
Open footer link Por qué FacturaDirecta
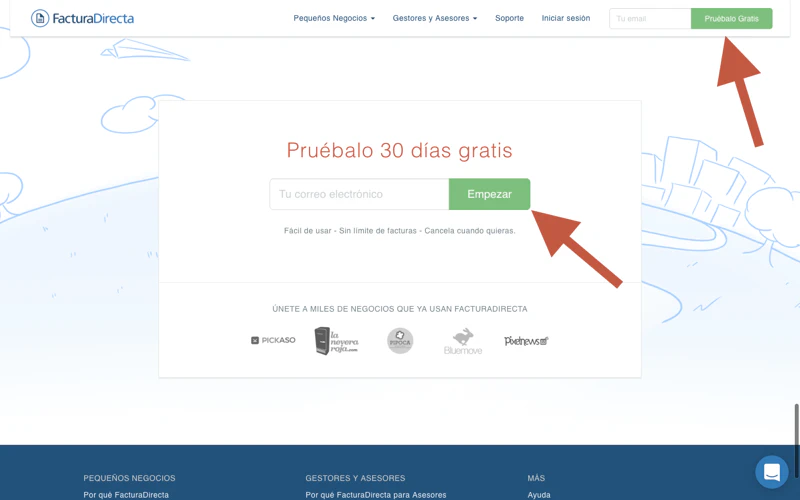click(126, 495)
